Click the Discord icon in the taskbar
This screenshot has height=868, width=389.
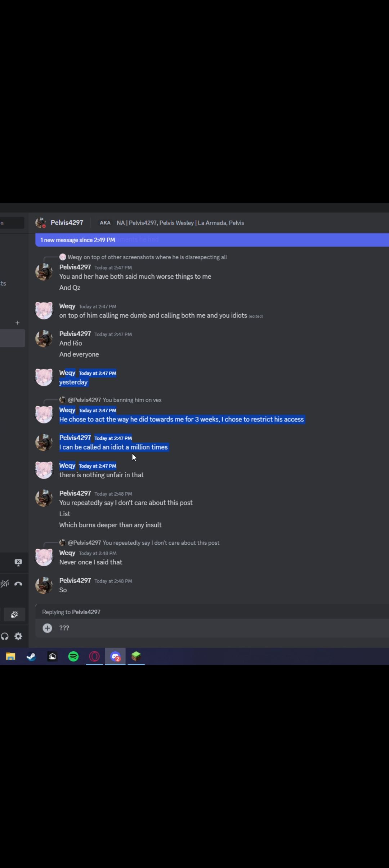point(115,656)
